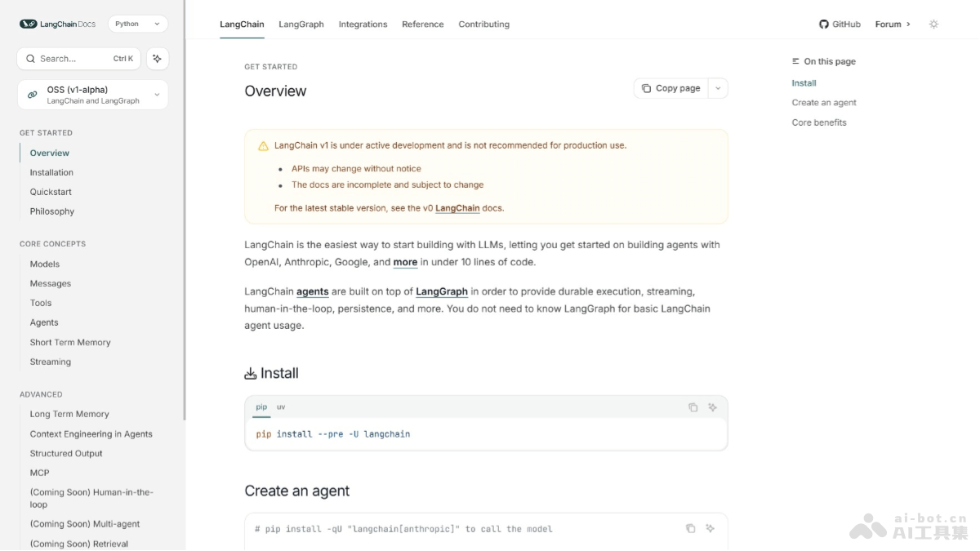The width and height of the screenshot is (980, 551).
Task: Switch to the LangGraph tab
Action: click(x=301, y=24)
